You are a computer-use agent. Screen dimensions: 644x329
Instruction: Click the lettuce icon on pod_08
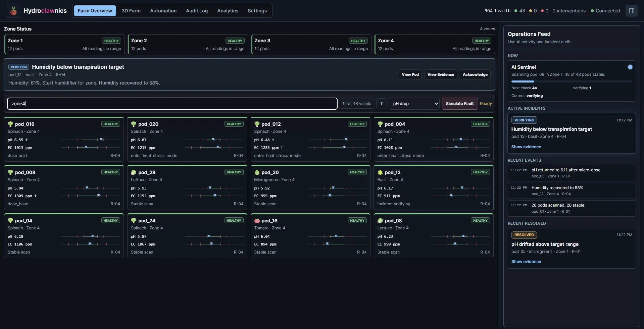[x=380, y=221]
